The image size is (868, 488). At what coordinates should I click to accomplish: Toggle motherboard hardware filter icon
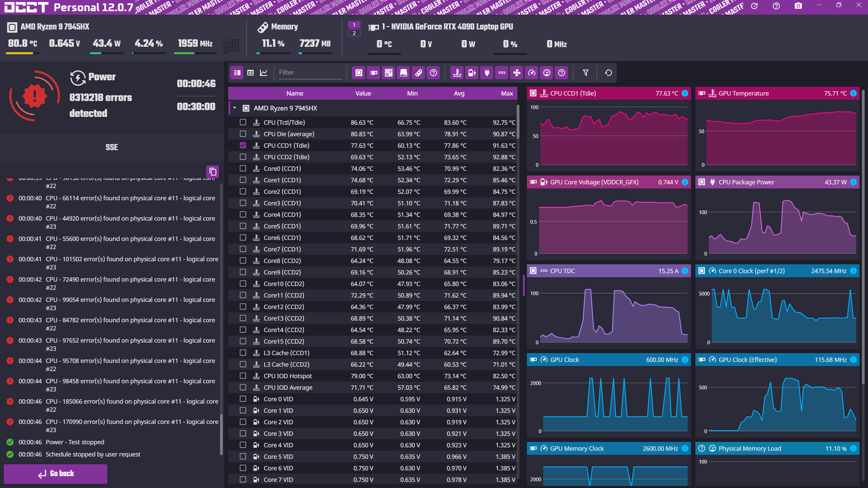389,73
